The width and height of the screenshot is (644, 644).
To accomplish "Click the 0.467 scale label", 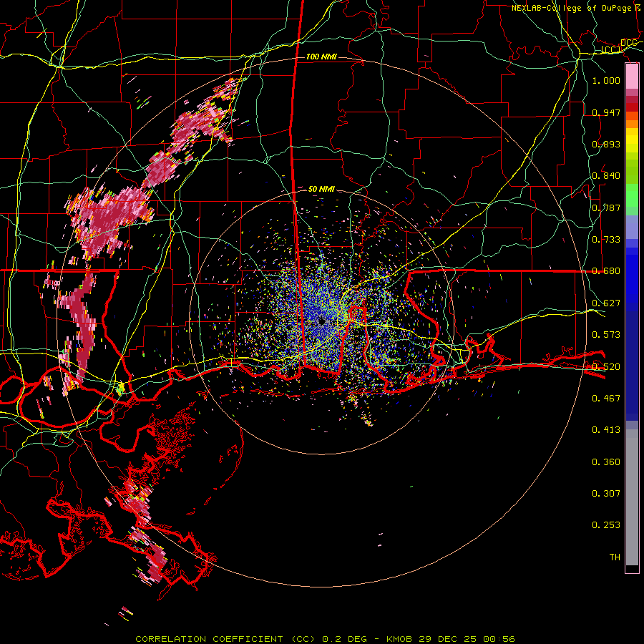I will tap(606, 398).
